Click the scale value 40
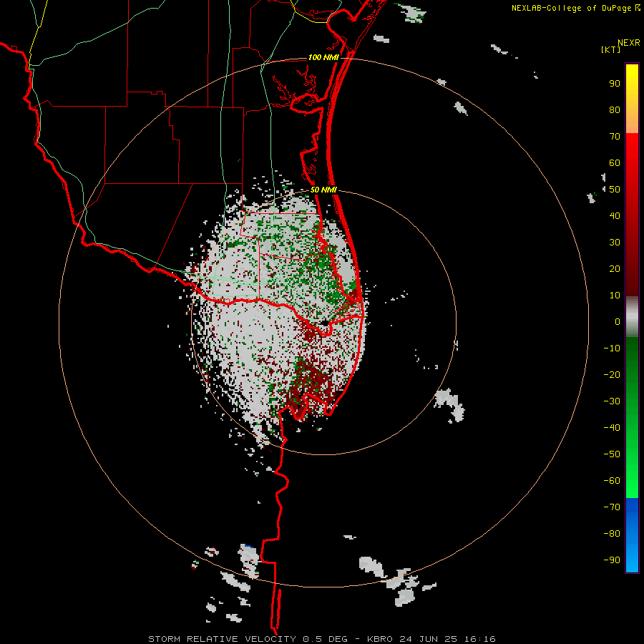This screenshot has width=644, height=644. [615, 216]
